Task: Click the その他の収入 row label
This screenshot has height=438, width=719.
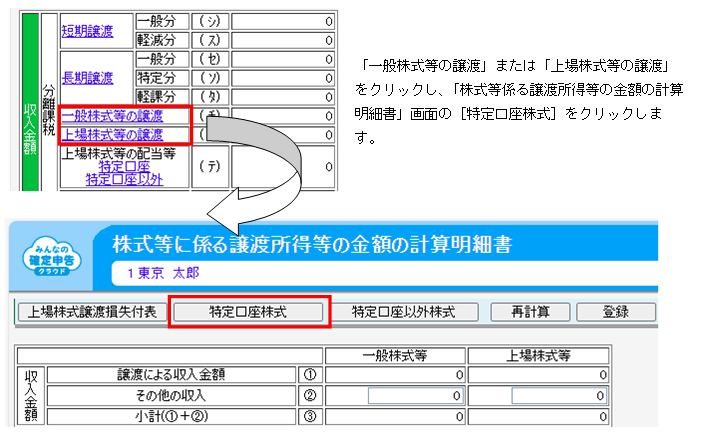Action: 171,396
